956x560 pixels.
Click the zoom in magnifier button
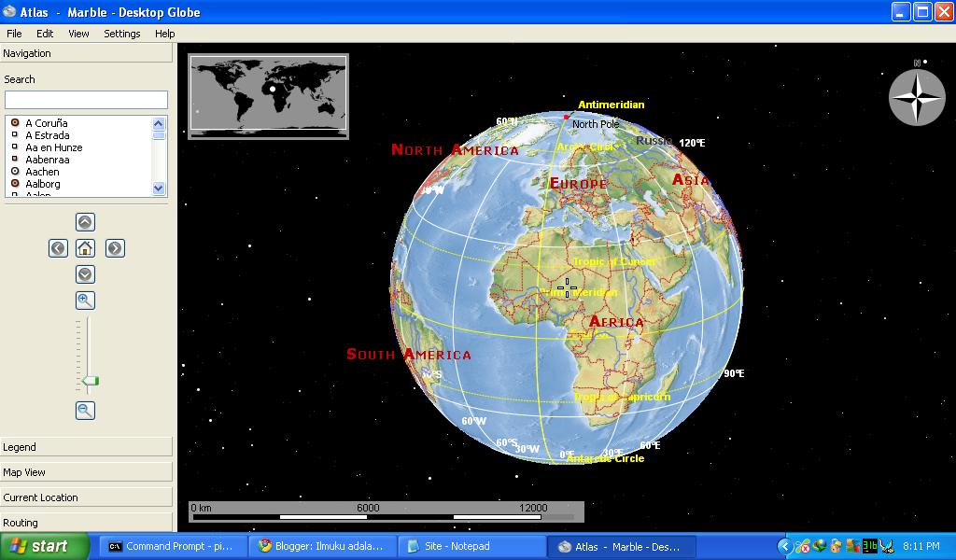coord(85,301)
